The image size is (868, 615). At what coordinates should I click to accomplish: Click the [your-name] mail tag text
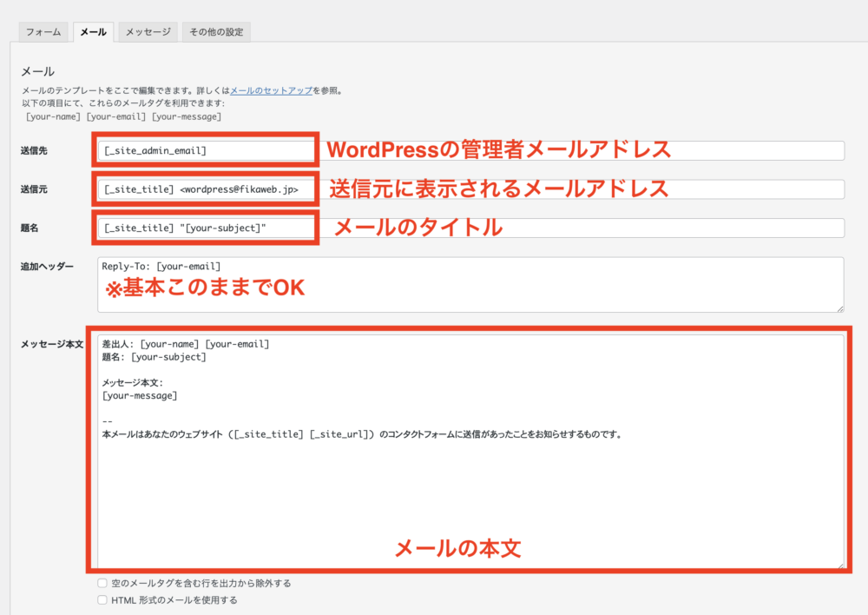coord(53,117)
